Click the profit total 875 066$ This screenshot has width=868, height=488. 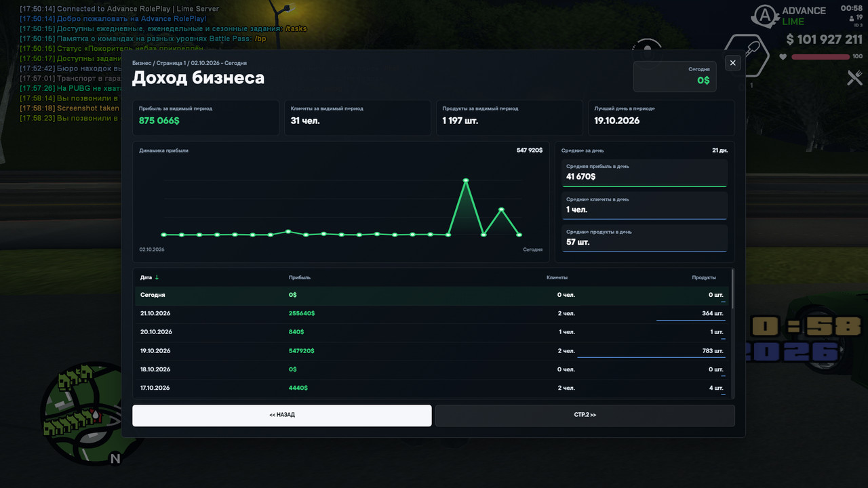pos(160,121)
